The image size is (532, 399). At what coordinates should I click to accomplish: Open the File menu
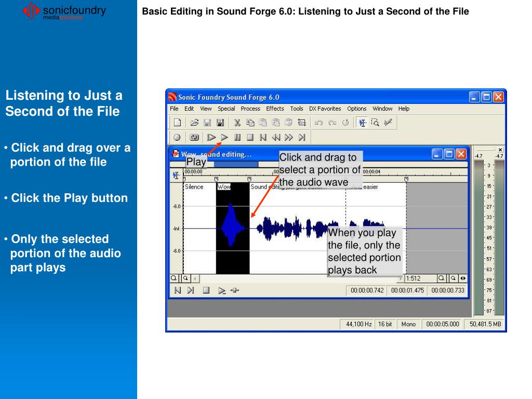tap(174, 109)
